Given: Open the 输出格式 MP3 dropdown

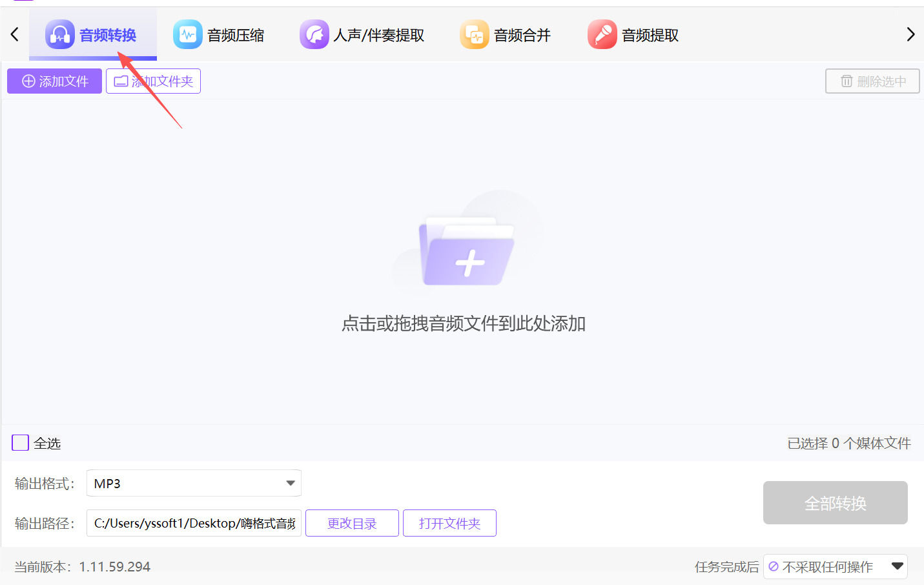Looking at the screenshot, I should 194,483.
